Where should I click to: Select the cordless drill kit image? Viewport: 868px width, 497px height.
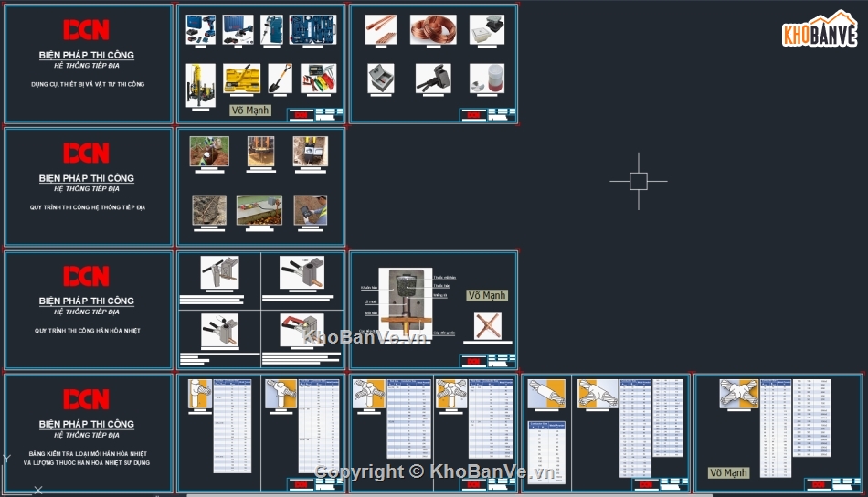coord(200,29)
